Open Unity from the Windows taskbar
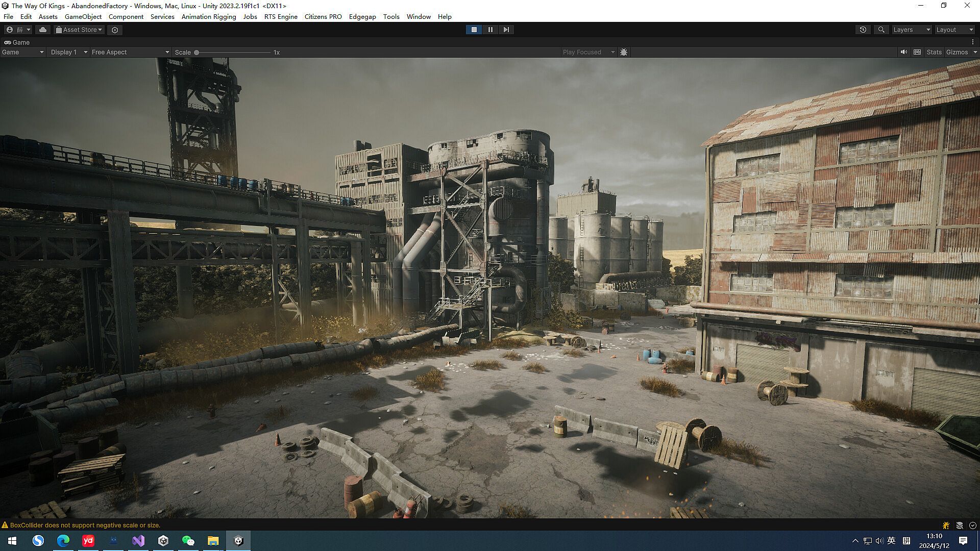980x551 pixels. [238, 541]
